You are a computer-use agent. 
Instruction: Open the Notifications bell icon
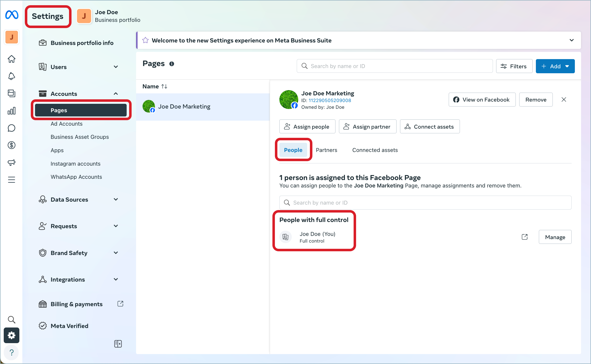point(11,76)
